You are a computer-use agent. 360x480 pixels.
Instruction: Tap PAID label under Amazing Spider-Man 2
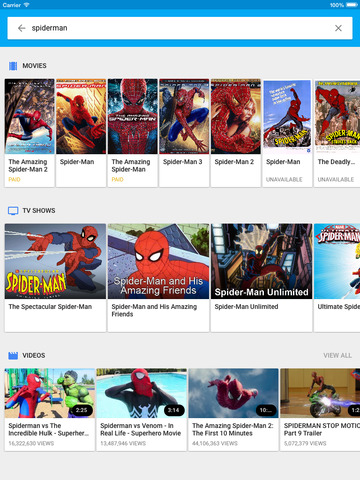coord(14,180)
